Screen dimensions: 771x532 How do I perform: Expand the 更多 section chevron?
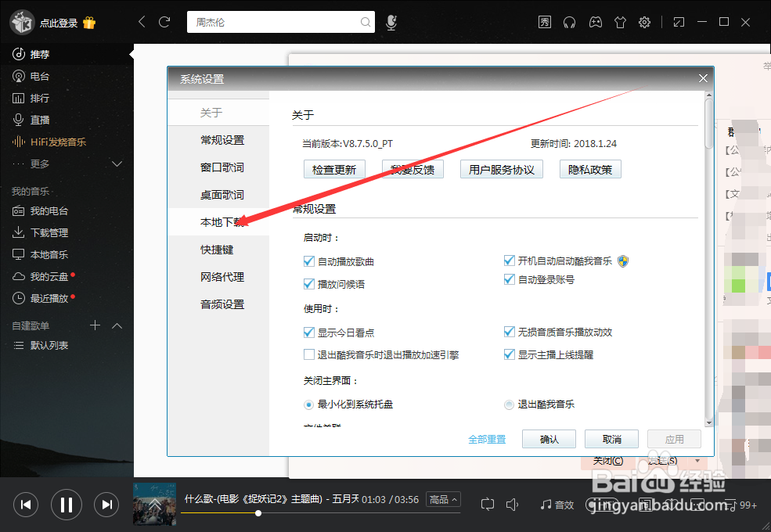tap(117, 164)
